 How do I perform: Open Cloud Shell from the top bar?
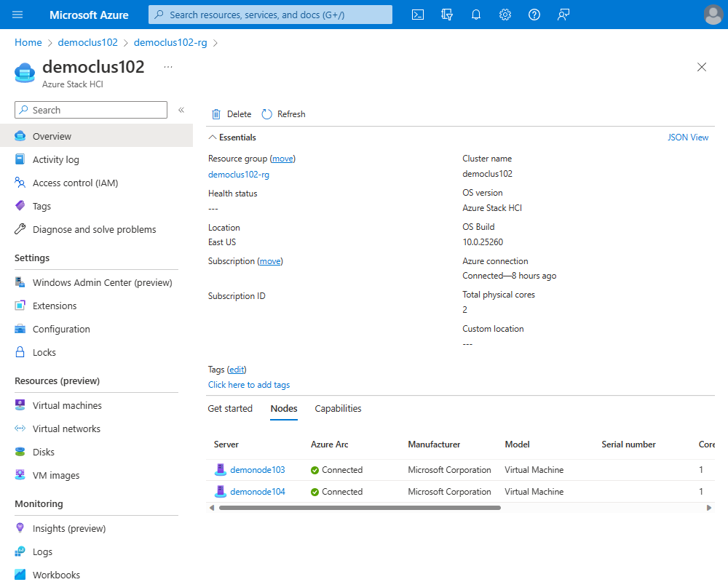click(x=418, y=15)
